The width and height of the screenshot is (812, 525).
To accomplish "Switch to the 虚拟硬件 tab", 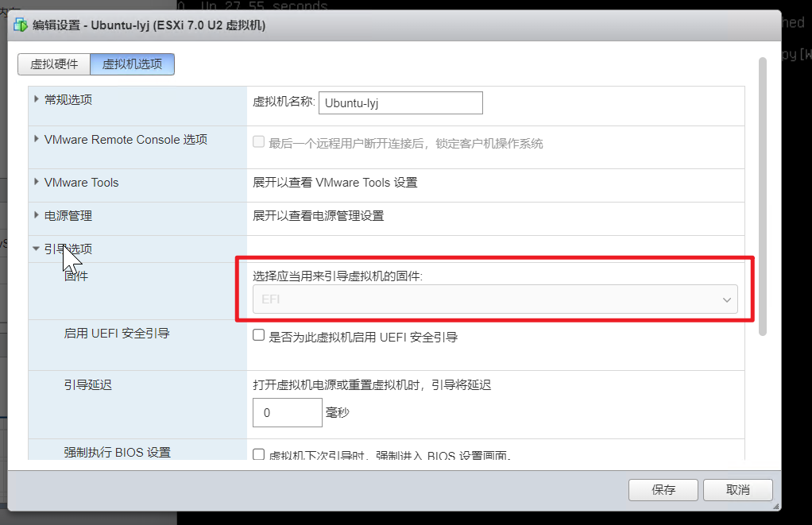I will (54, 64).
